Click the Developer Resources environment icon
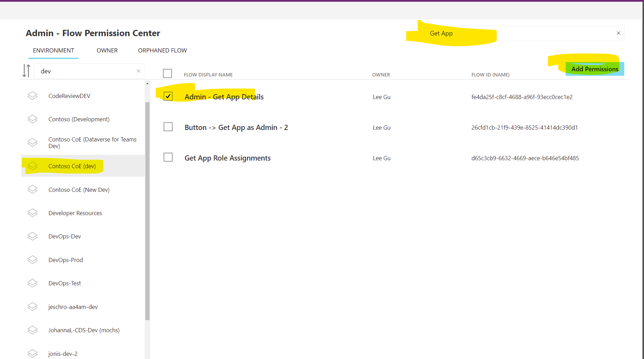 [32, 213]
